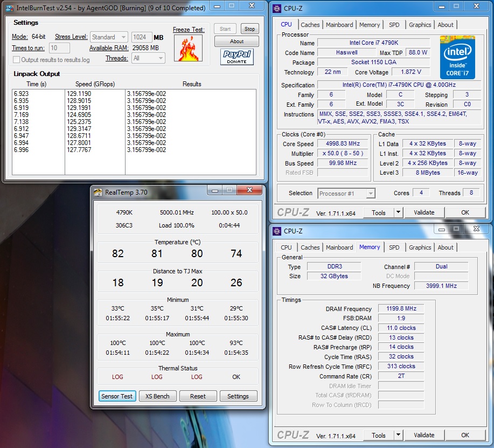Click Validate in upper CPU-Z window
Screen dimensions: 494x448
click(424, 212)
